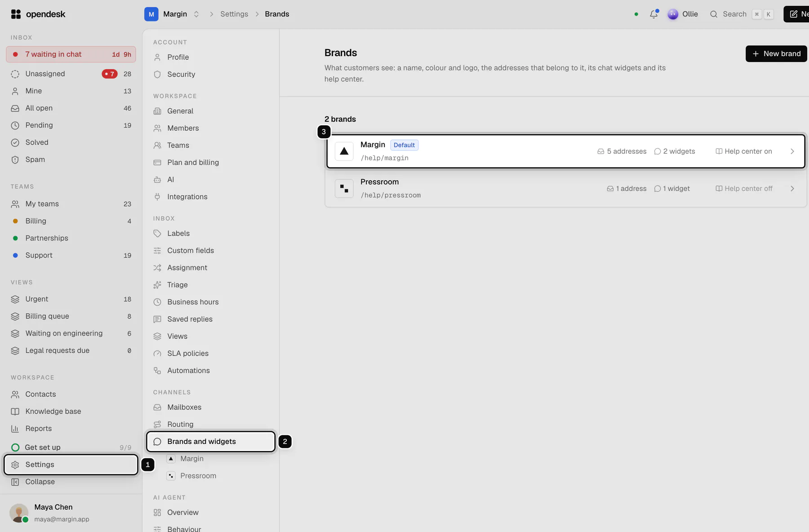Open Maya Chen's account menu
This screenshot has height=532, width=809.
tap(71, 513)
